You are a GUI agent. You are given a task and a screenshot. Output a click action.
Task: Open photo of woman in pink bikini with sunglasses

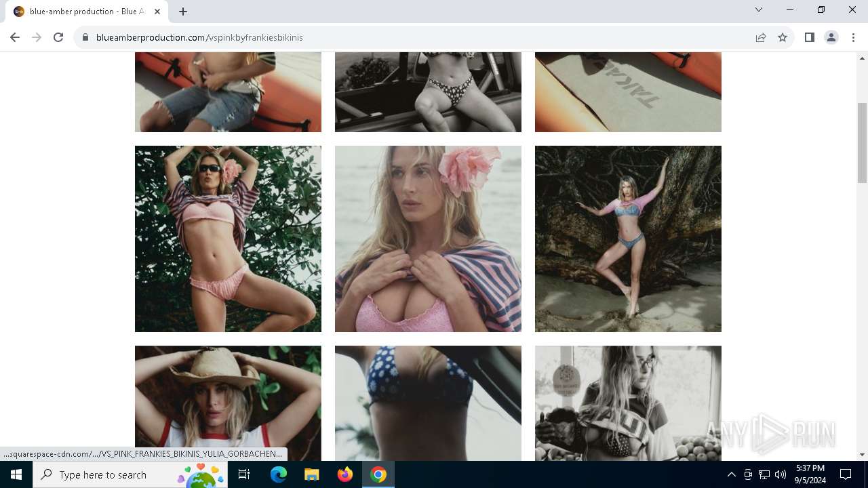pos(228,239)
